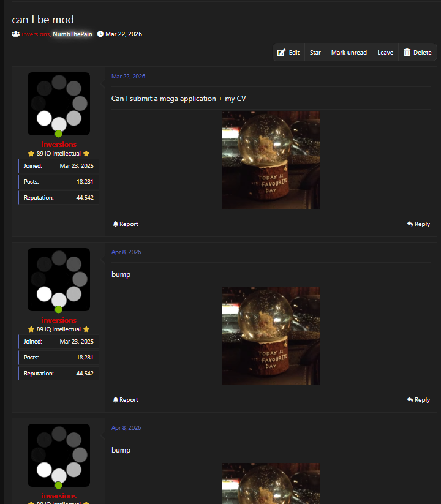441x504 pixels.
Task: Click '89 IQ Intellectual' title in the second post
Action: 59,329
